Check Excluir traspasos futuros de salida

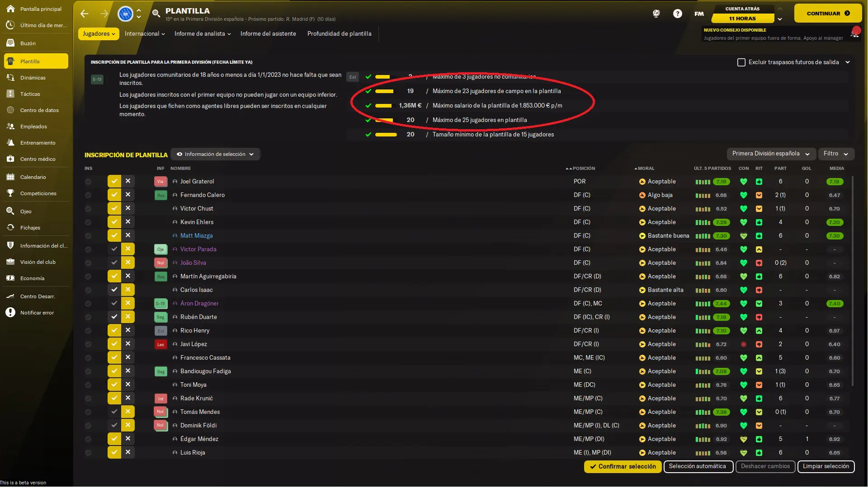[741, 62]
